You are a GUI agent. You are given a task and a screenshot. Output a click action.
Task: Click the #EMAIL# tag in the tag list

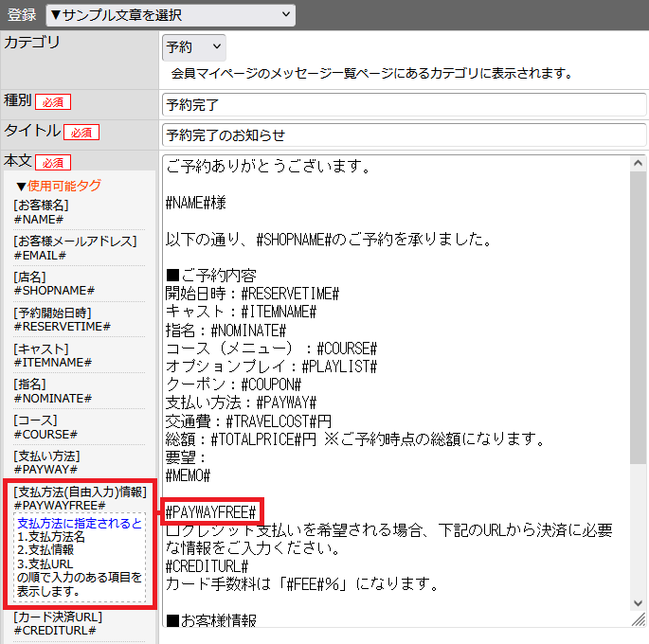coord(40,256)
